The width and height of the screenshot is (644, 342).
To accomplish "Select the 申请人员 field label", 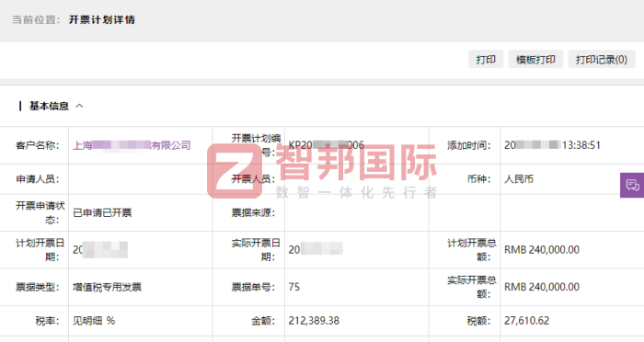I will coord(38,179).
